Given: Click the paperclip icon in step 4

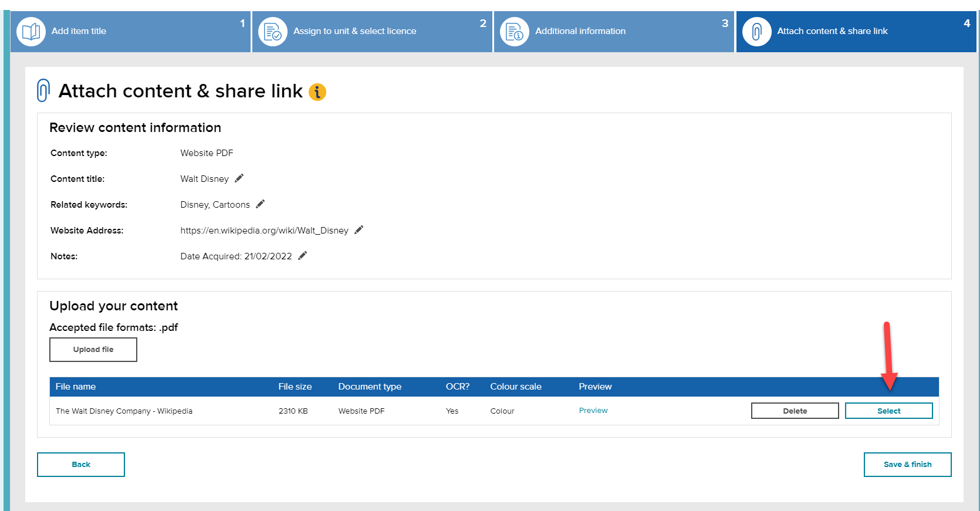Looking at the screenshot, I should 757,31.
